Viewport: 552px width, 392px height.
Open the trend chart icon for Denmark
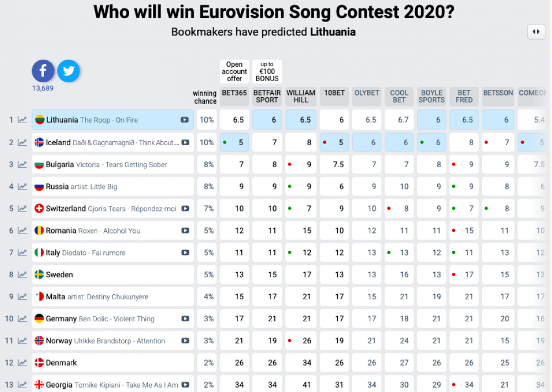(x=23, y=363)
